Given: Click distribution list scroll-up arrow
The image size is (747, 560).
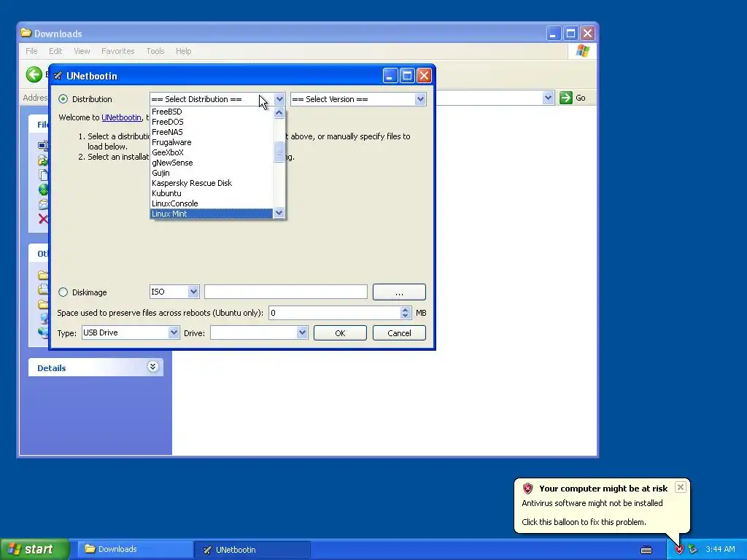Looking at the screenshot, I should click(279, 112).
